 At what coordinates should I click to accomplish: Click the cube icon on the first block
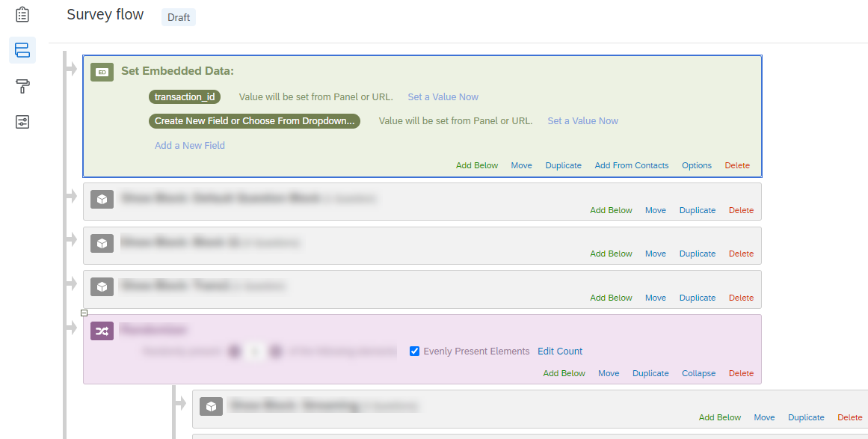click(x=102, y=199)
